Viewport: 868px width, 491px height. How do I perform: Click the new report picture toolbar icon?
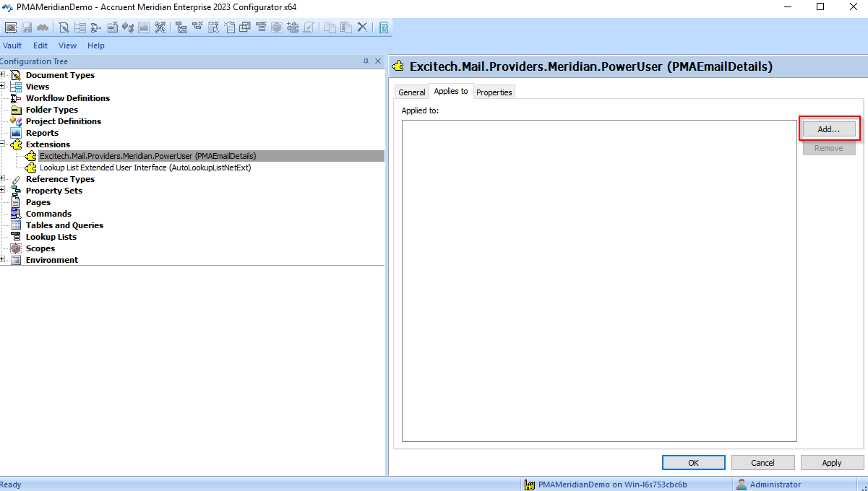[144, 27]
